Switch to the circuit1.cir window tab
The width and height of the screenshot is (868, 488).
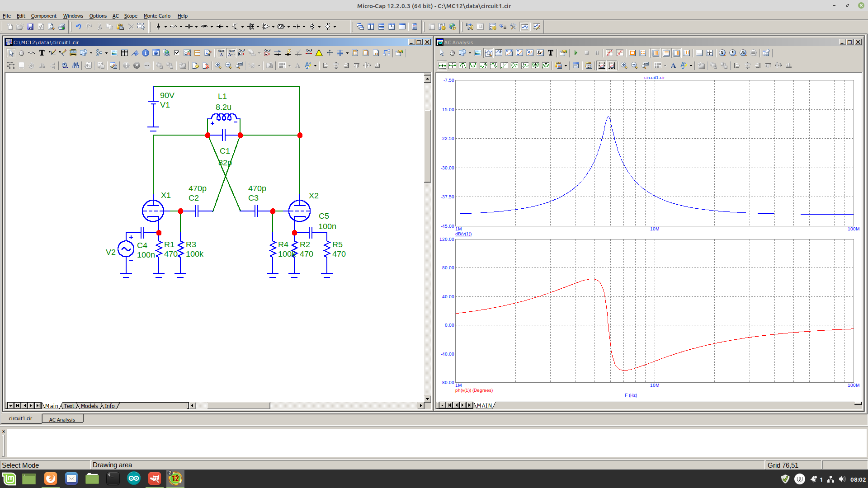pyautogui.click(x=21, y=418)
